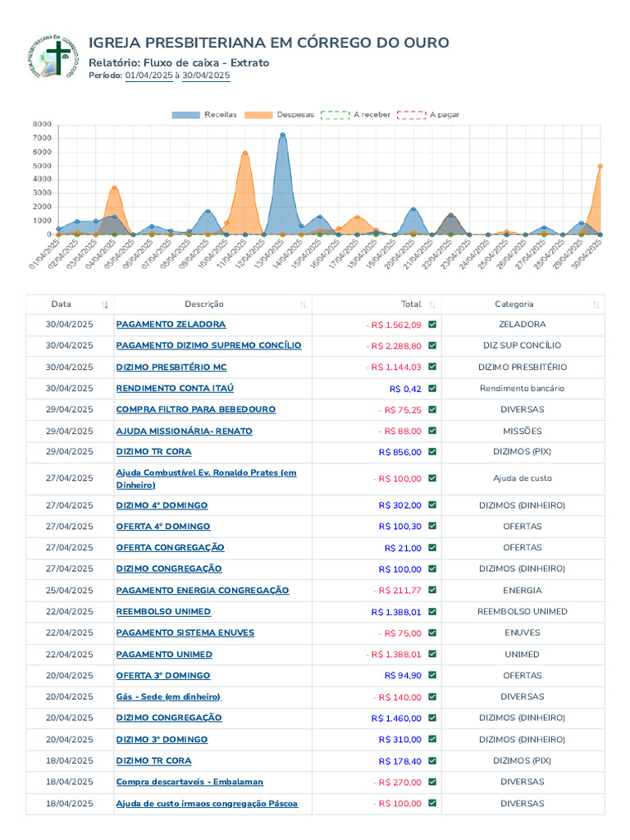Open the start date 01/04/2025 picker
Viewport: 630px width, 840px height.
tap(149, 75)
